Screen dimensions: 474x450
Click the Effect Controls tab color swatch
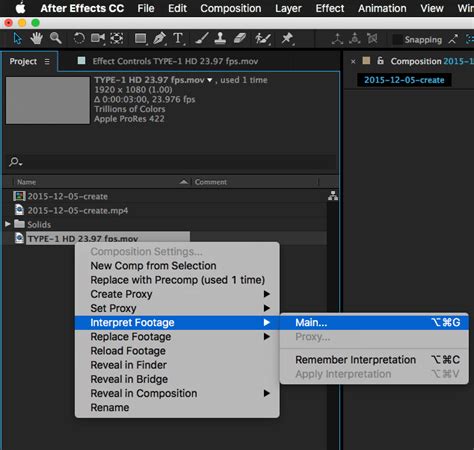(x=81, y=60)
